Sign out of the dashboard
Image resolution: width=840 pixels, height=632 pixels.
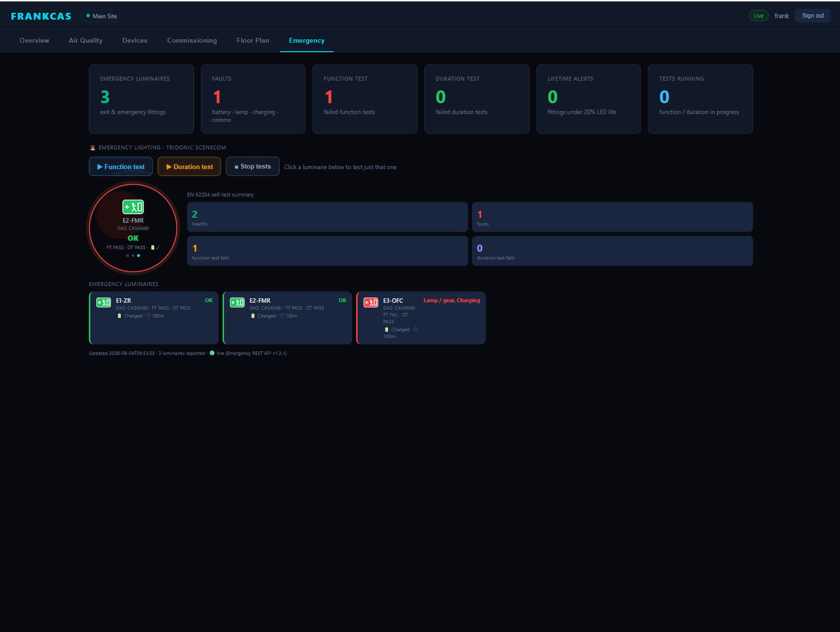813,16
